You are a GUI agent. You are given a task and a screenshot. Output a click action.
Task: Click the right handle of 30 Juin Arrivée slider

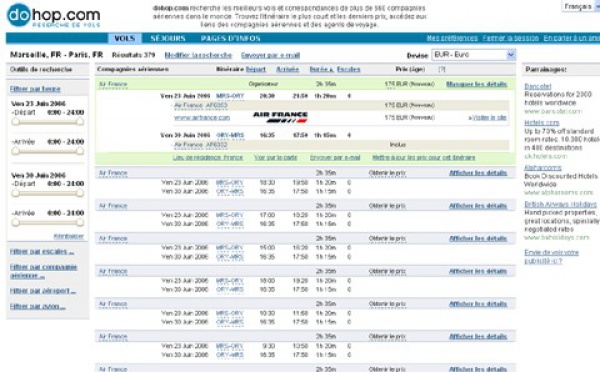(x=80, y=222)
